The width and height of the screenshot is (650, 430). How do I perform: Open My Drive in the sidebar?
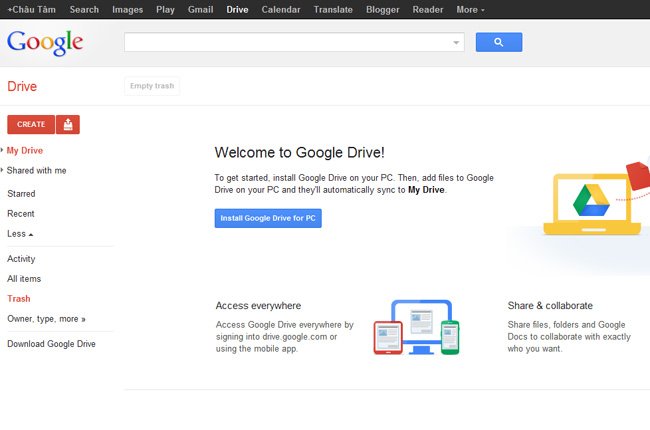(25, 151)
